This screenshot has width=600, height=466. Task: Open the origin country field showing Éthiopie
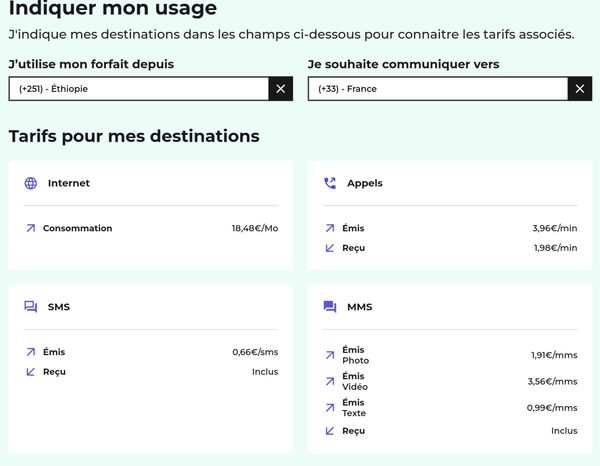coord(138,89)
